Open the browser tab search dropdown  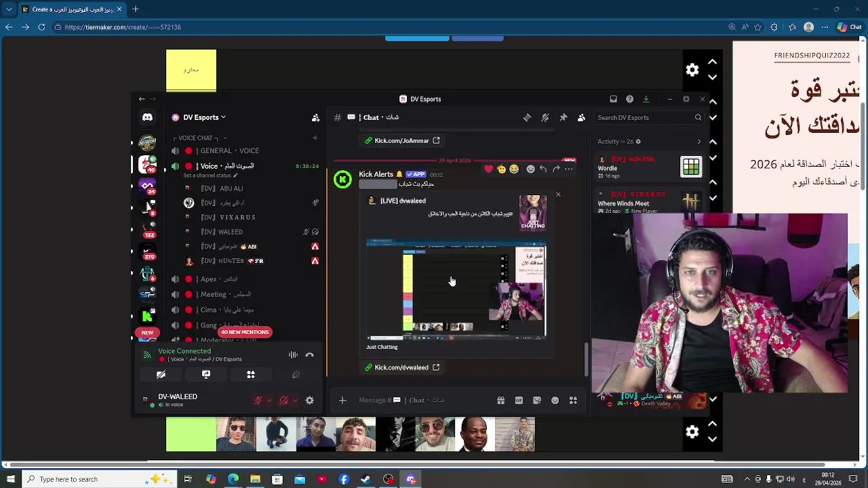click(9, 9)
